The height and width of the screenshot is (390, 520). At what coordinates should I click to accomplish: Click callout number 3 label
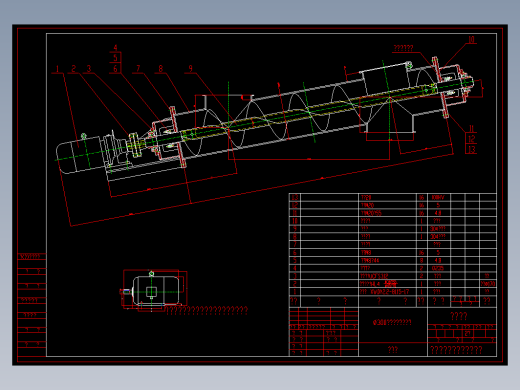[89, 69]
